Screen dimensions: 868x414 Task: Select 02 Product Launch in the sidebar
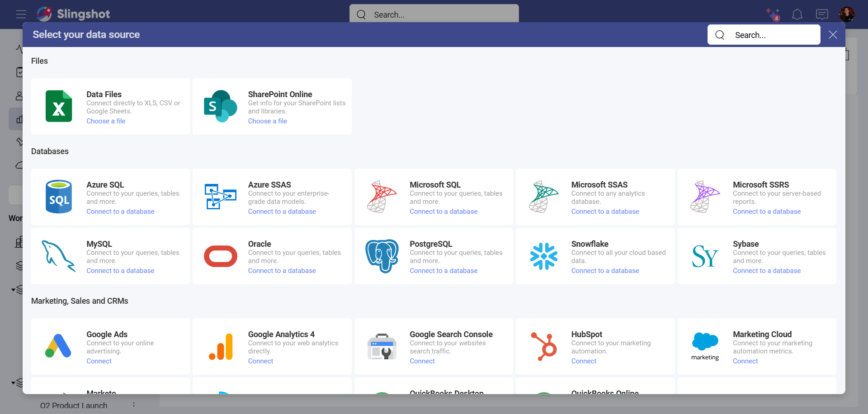coord(74,405)
